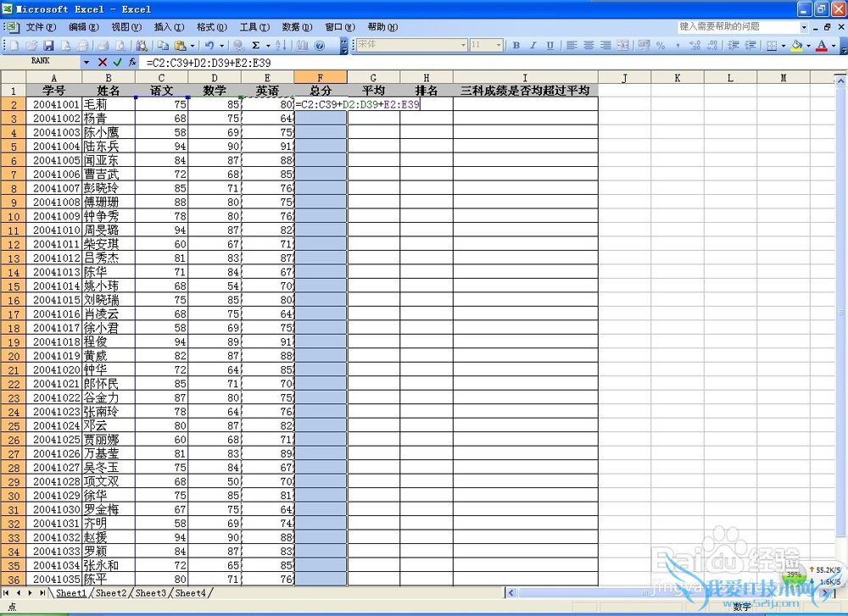848x616 pixels.
Task: Click the Paste clipboard icon
Action: coord(180,46)
